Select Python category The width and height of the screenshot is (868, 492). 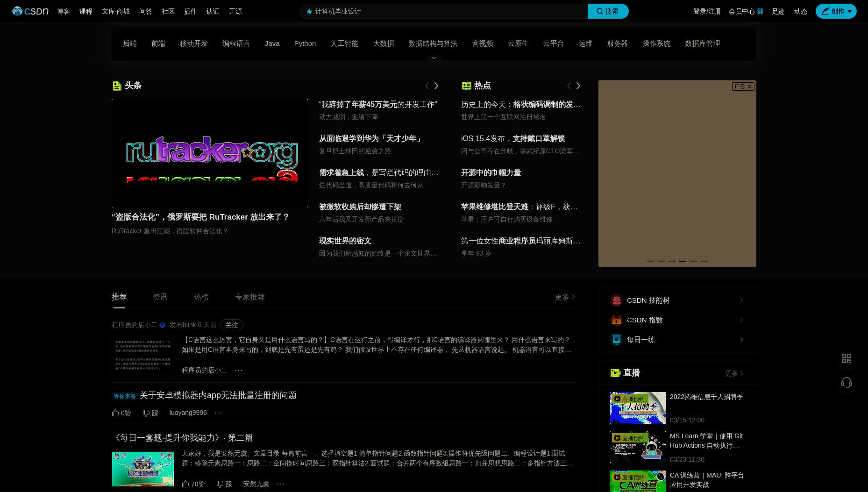click(x=305, y=43)
